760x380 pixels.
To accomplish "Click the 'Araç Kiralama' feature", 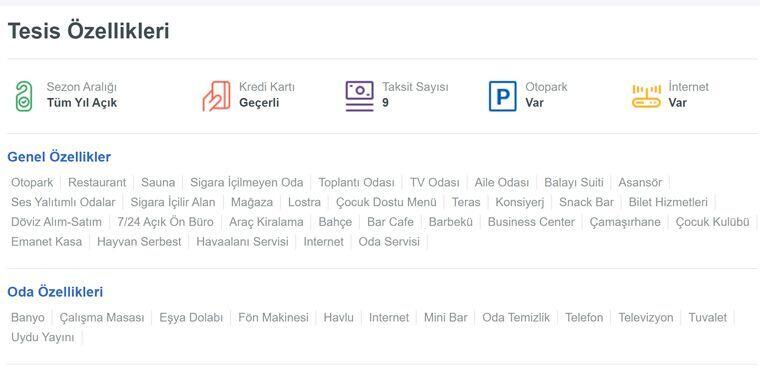I will pyautogui.click(x=266, y=222).
